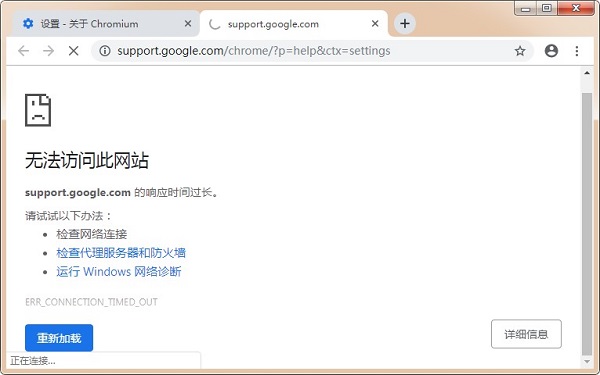Bookmark this page with the star icon
The image size is (600, 375).
point(520,51)
